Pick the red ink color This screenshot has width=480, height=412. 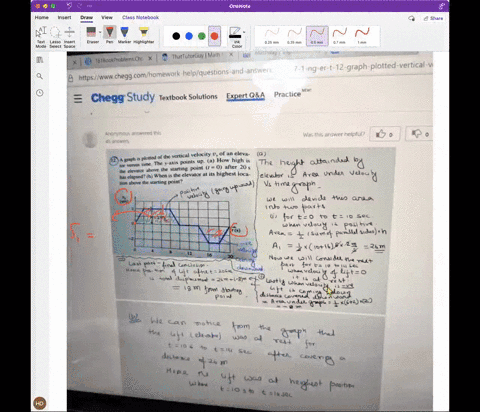[x=214, y=36]
